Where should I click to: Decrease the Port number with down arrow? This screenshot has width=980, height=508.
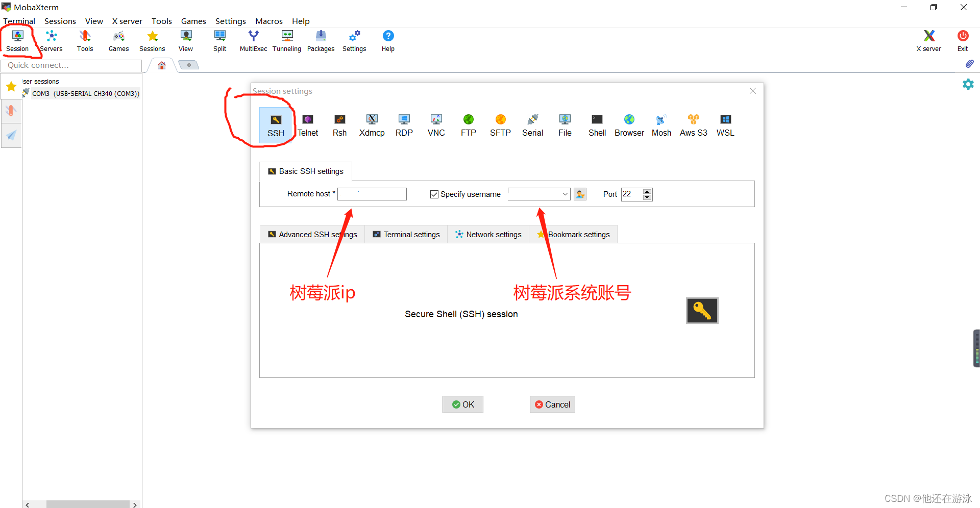647,197
